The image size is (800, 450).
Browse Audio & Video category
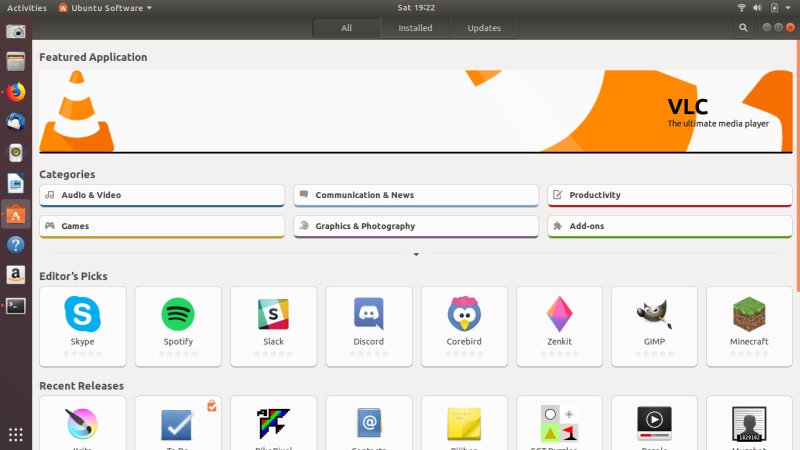pos(162,195)
